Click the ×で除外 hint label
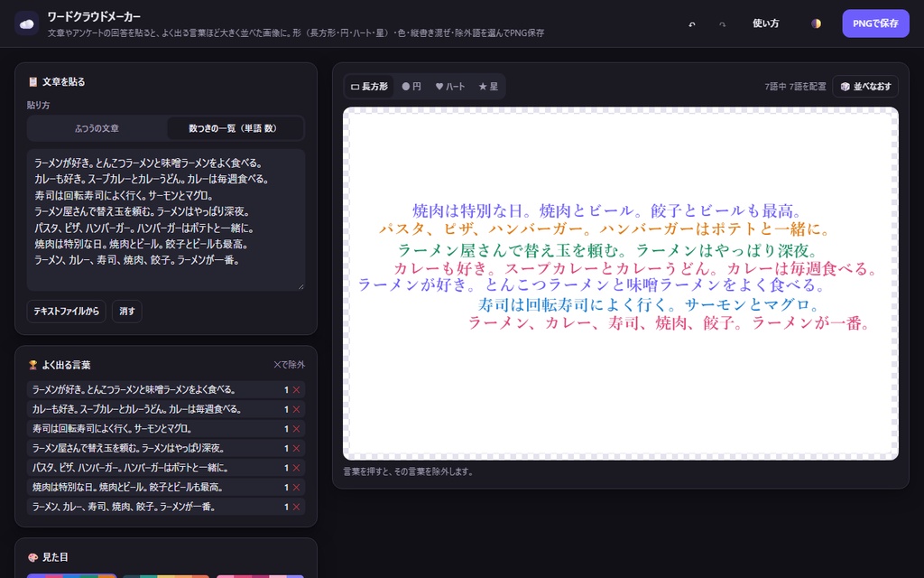This screenshot has width=924, height=578. [289, 365]
